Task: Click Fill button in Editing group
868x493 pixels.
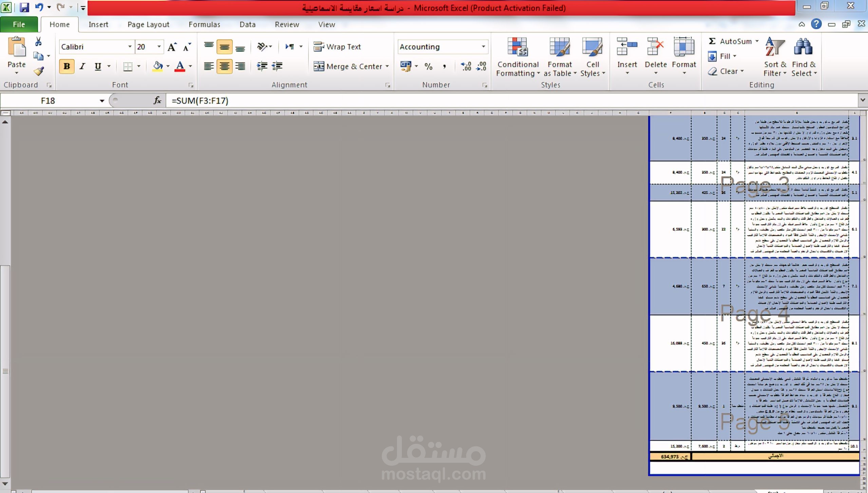Action: point(722,56)
